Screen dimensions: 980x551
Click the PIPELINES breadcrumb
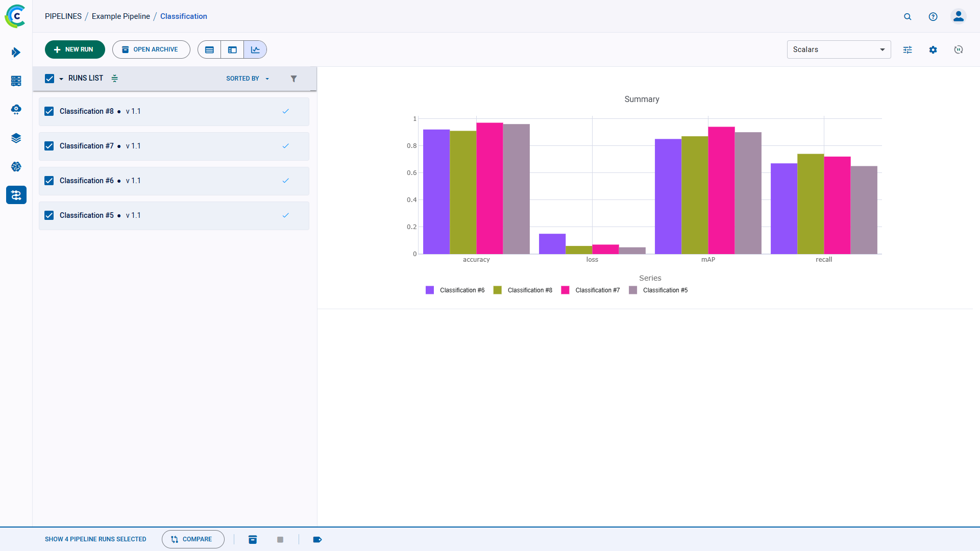tap(63, 16)
